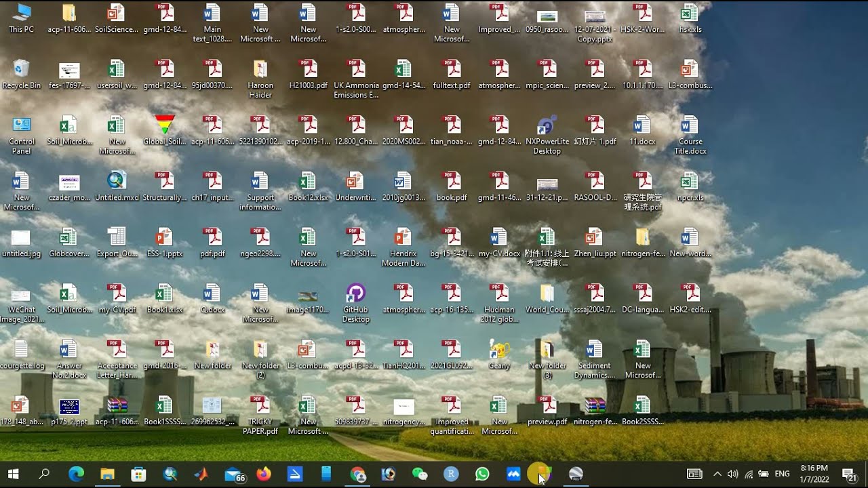Show hidden system tray icons
The image size is (868, 488).
tap(717, 474)
